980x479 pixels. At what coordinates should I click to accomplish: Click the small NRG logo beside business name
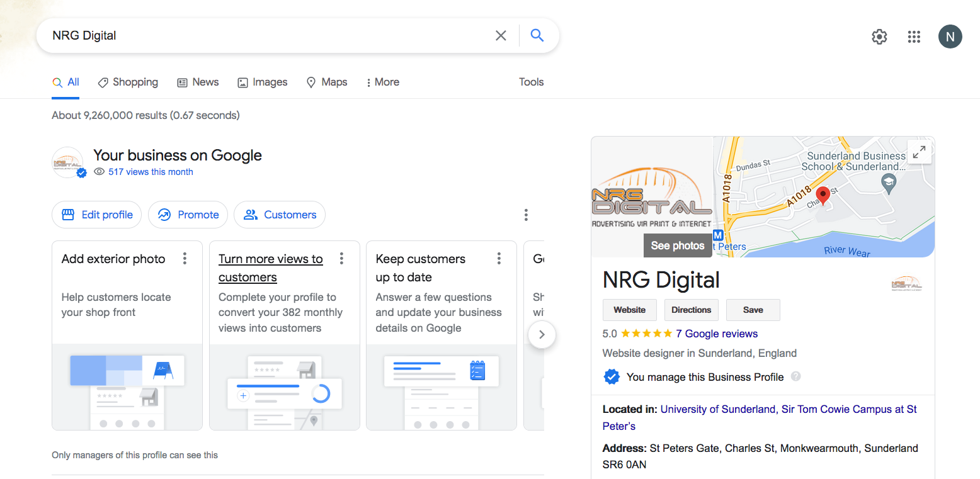pos(906,284)
